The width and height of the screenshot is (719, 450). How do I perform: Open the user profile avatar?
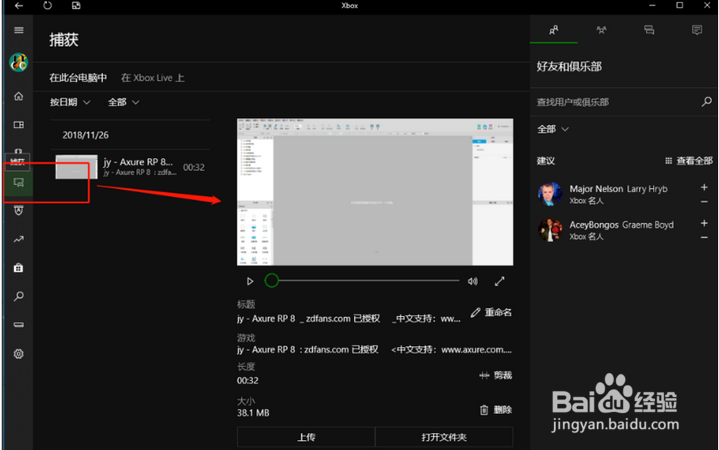point(18,62)
